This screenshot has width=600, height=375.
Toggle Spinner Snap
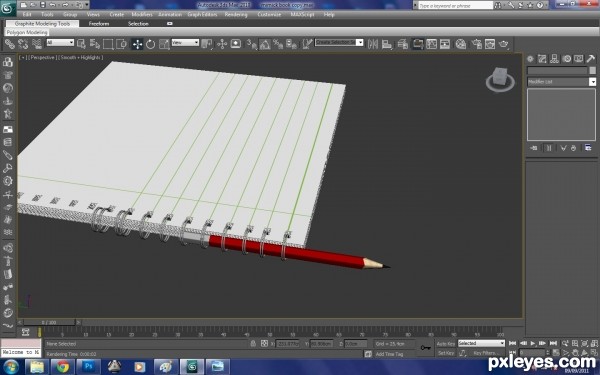tap(292, 44)
